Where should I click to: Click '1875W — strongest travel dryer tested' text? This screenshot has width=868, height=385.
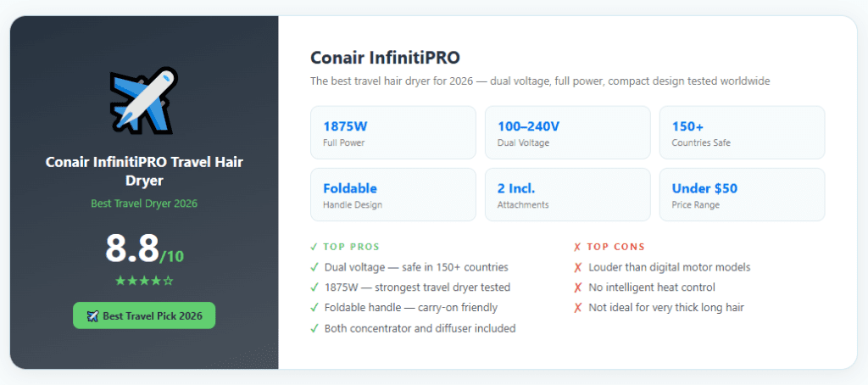[x=417, y=287]
